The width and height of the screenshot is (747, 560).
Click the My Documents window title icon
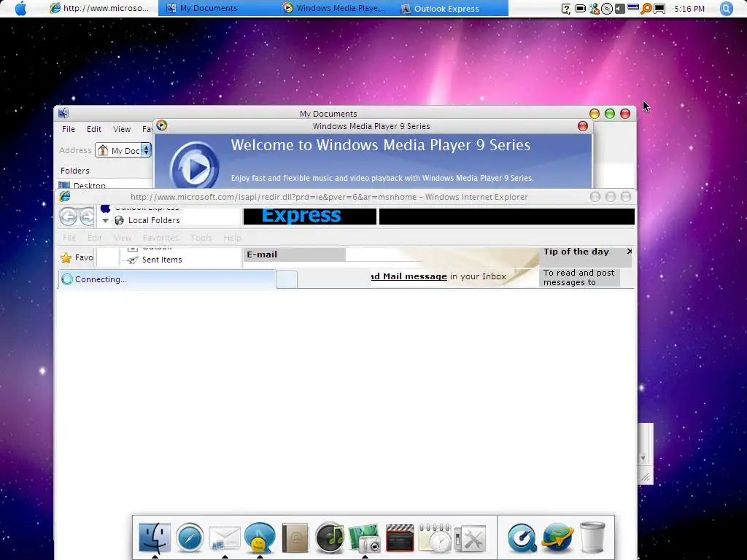tap(63, 113)
